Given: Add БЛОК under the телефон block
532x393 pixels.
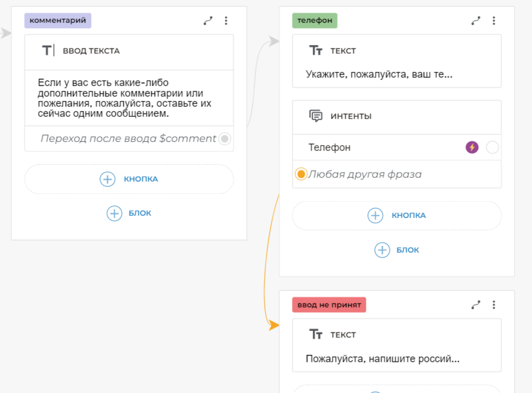Looking at the screenshot, I should [x=397, y=250].
